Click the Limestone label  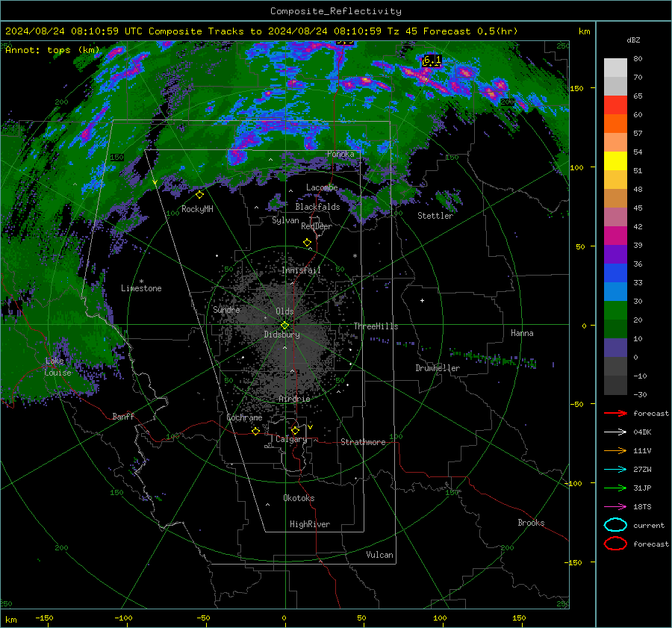pyautogui.click(x=141, y=288)
